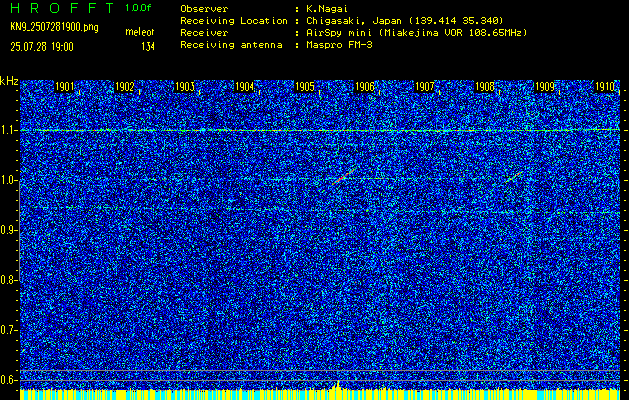The height and width of the screenshot is (400, 629).
Task: Click the 1904 time marker
Action: pyautogui.click(x=244, y=87)
